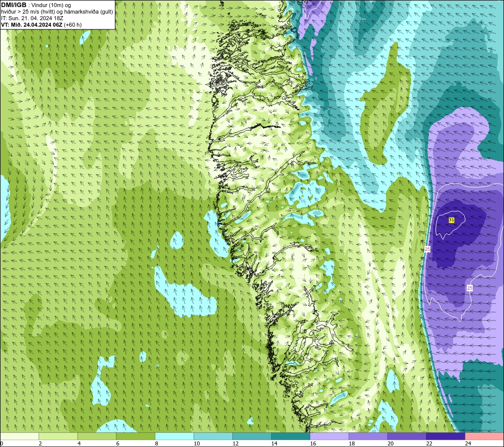This screenshot has width=504, height=447.
Task: Click the 12–14 m/s teal legend swatch
Action: click(x=251, y=436)
